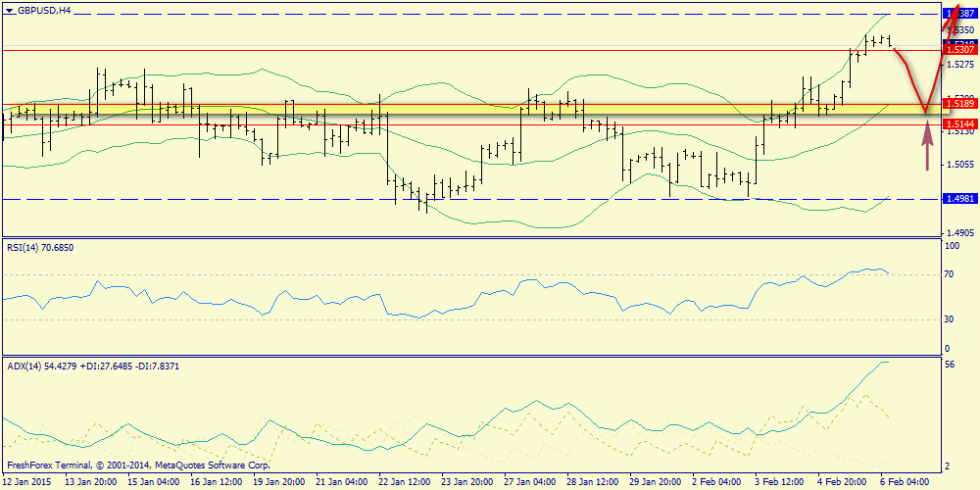Select the red 1.5189 price label

point(958,103)
